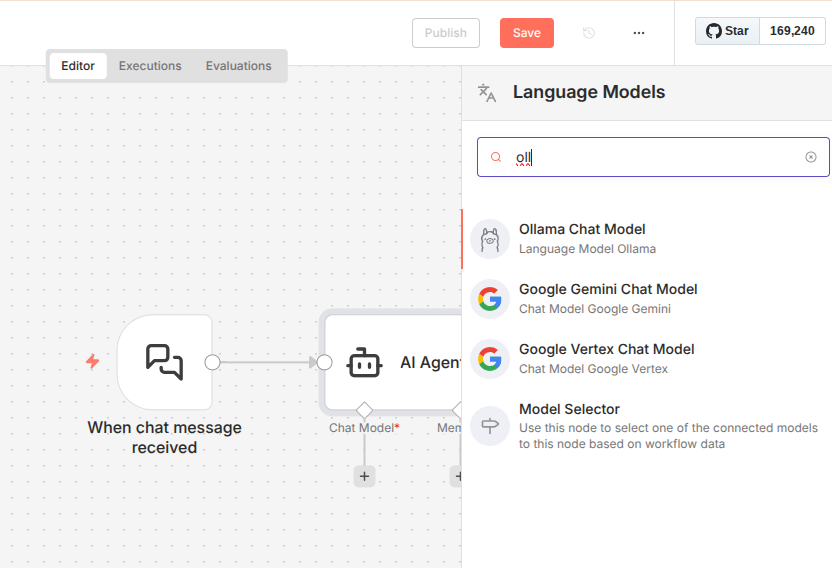Open the three-dot more options menu
This screenshot has height=568, width=832.
point(639,33)
